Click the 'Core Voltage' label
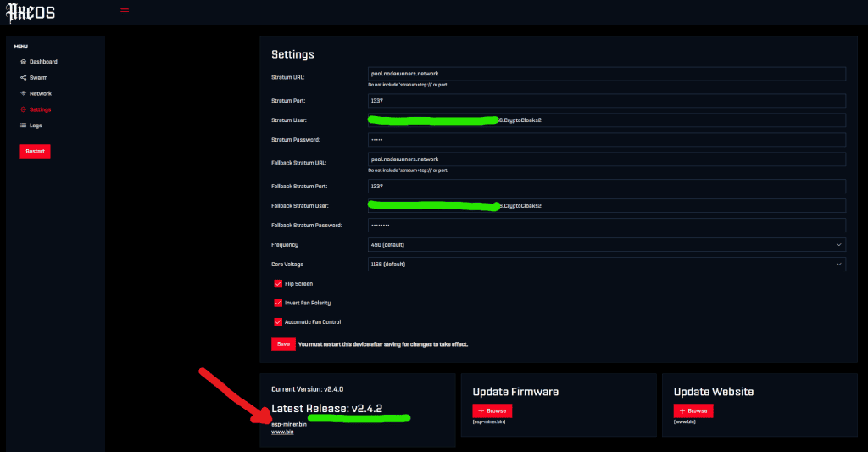The height and width of the screenshot is (452, 868). pyautogui.click(x=287, y=265)
